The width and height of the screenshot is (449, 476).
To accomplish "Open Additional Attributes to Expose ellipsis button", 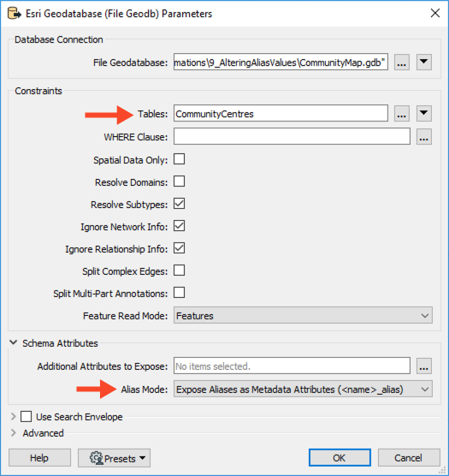I will [424, 366].
